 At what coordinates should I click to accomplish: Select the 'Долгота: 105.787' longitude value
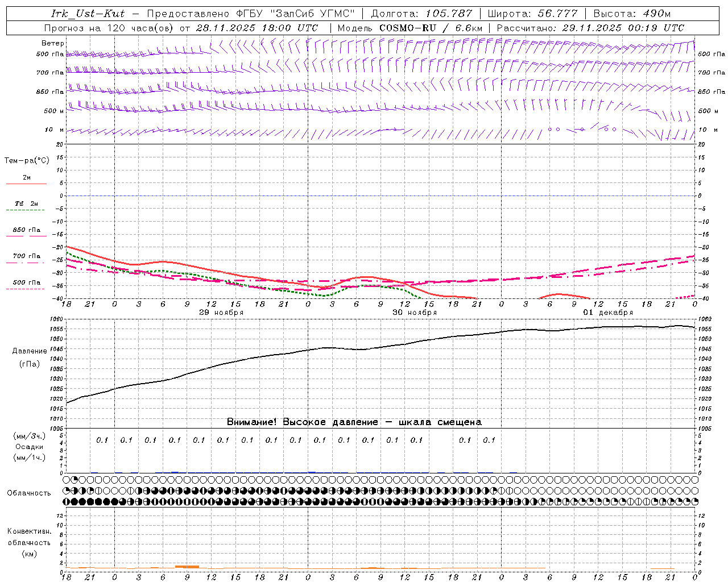[x=421, y=14]
